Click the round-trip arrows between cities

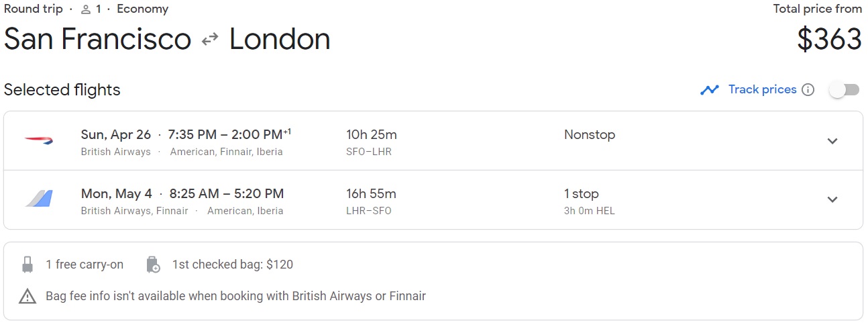coord(210,40)
